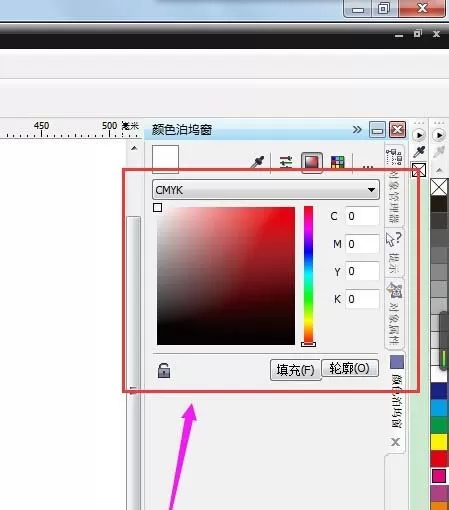Image resolution: width=449 pixels, height=510 pixels.
Task: Click the black-bordered X box below dark eyedropper
Action: coord(419,170)
